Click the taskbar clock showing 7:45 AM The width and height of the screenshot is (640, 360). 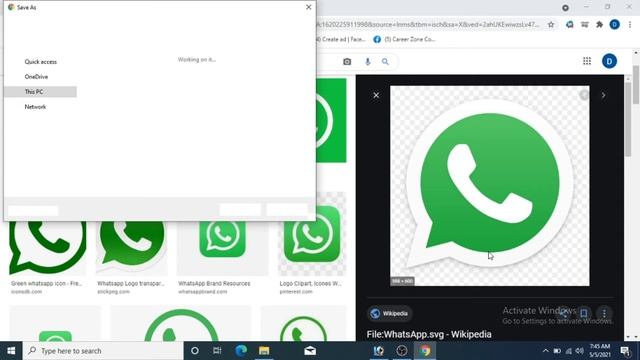[600, 351]
